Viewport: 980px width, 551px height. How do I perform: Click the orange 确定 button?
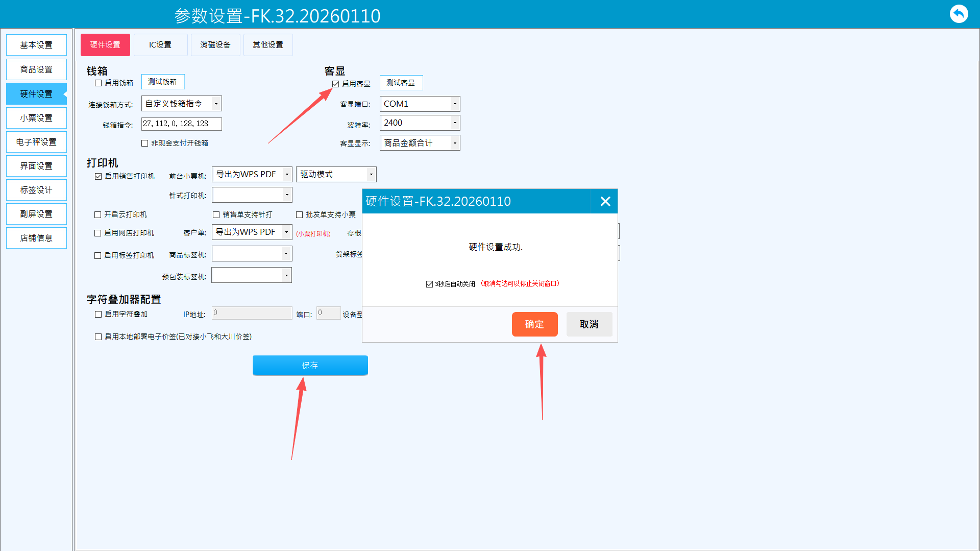coord(534,324)
